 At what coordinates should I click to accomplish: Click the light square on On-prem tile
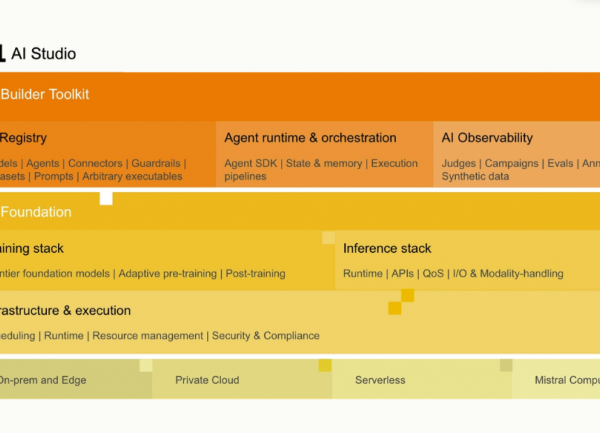pyautogui.click(x=146, y=365)
